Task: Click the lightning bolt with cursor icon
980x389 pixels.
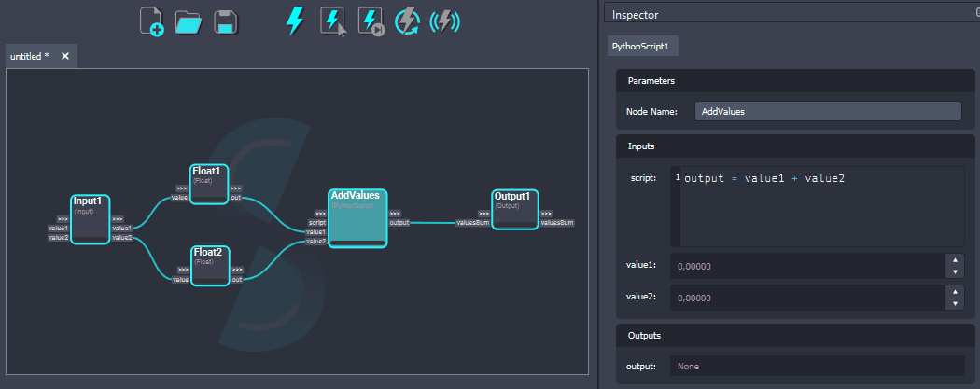Action: [x=333, y=21]
